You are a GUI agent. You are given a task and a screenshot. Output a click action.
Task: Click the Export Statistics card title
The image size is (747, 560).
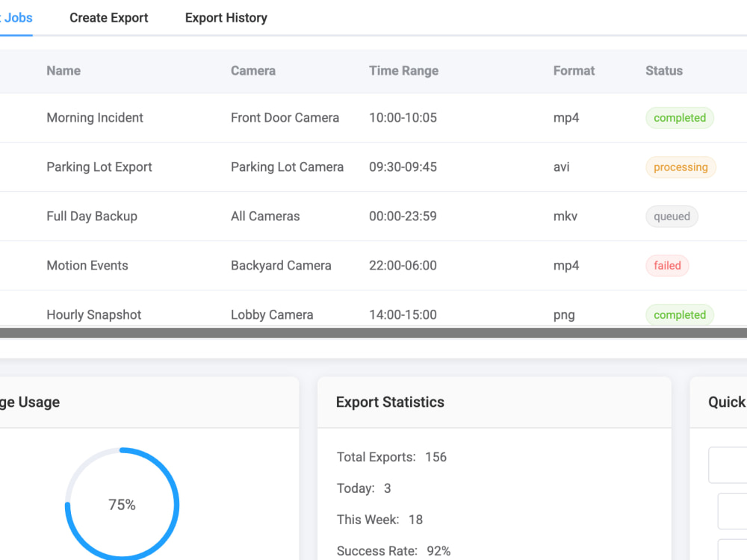390,402
